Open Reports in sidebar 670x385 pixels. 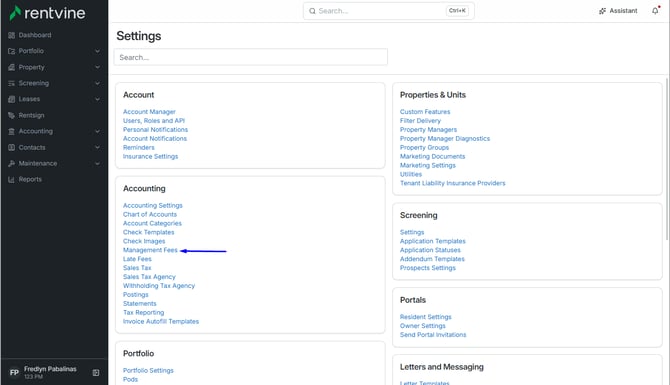coord(30,179)
